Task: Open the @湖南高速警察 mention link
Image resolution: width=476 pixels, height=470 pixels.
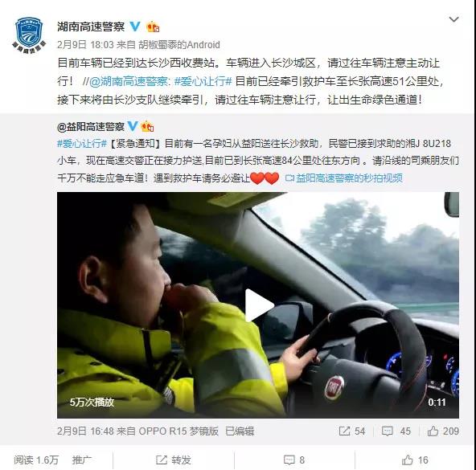Action: (130, 81)
